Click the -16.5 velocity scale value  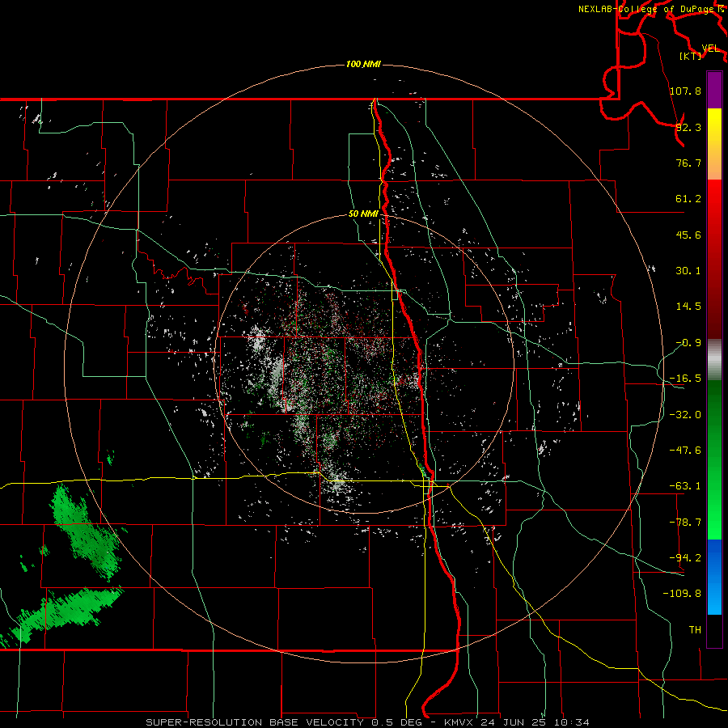(x=685, y=379)
